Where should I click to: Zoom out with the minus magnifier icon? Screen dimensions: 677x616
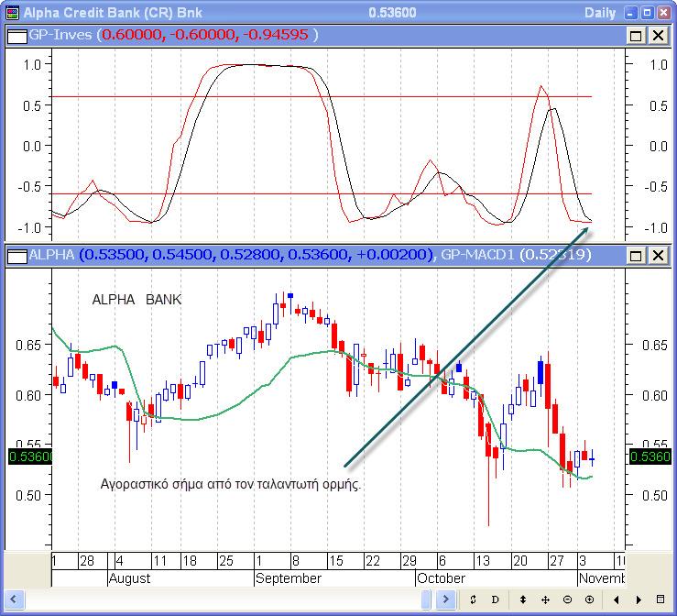pos(567,599)
